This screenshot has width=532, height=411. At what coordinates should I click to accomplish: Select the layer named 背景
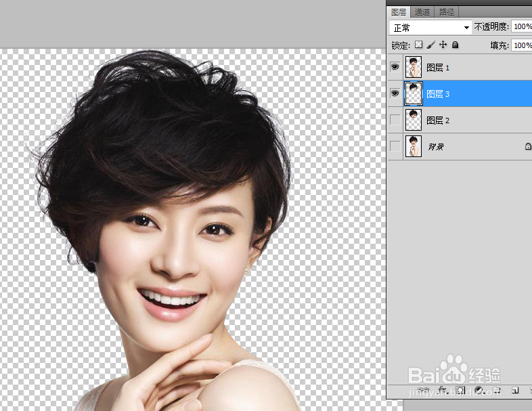click(436, 147)
